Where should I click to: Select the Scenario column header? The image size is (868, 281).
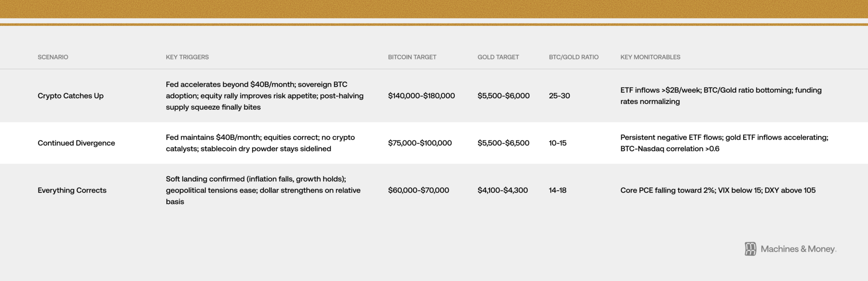point(53,57)
